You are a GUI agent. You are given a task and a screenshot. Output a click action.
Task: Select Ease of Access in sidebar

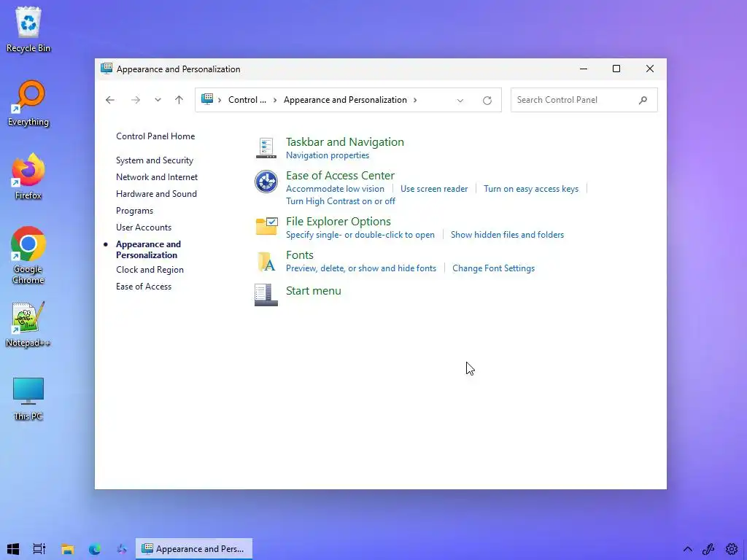click(x=144, y=287)
